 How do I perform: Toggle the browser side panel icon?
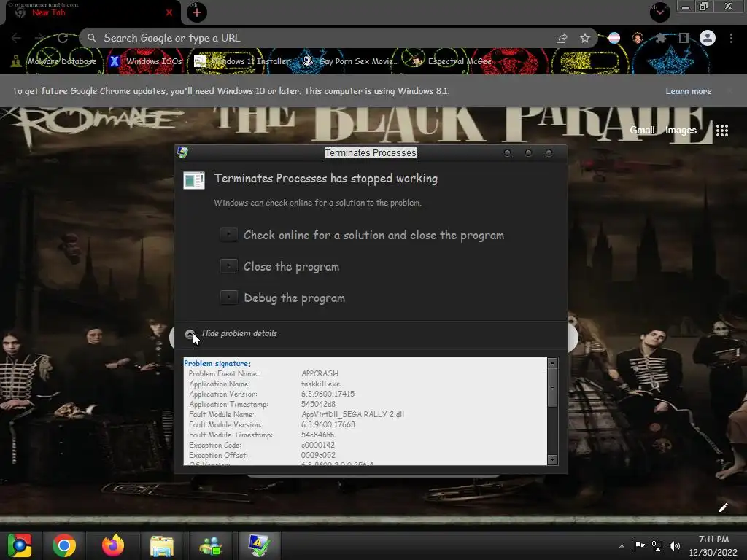click(x=684, y=38)
